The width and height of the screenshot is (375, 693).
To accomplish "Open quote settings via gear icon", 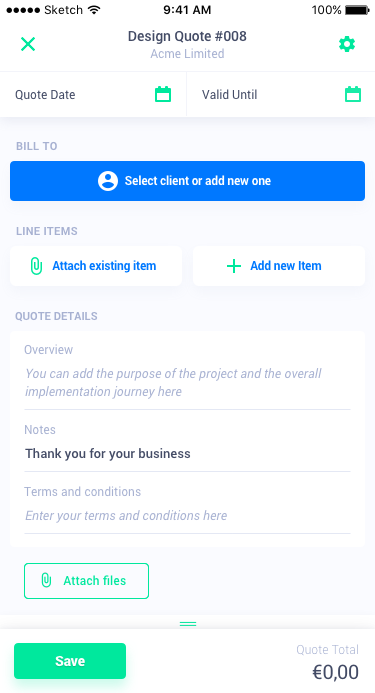I will tap(347, 44).
